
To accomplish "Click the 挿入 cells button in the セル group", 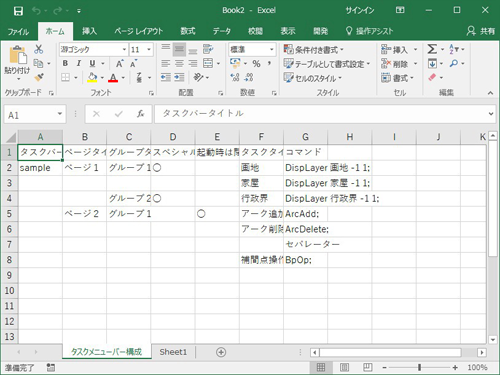I will (394, 50).
